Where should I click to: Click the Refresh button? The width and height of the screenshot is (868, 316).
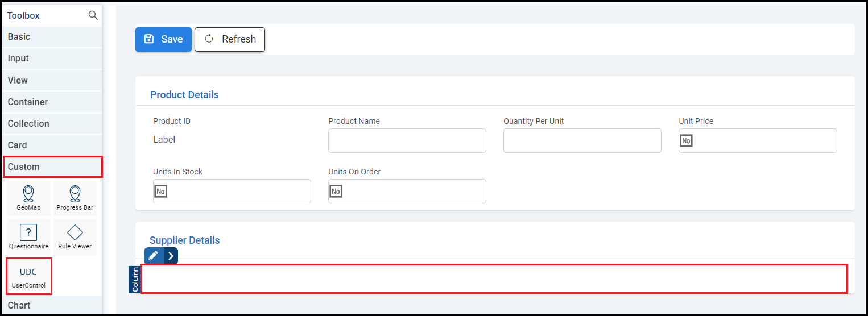coord(230,39)
